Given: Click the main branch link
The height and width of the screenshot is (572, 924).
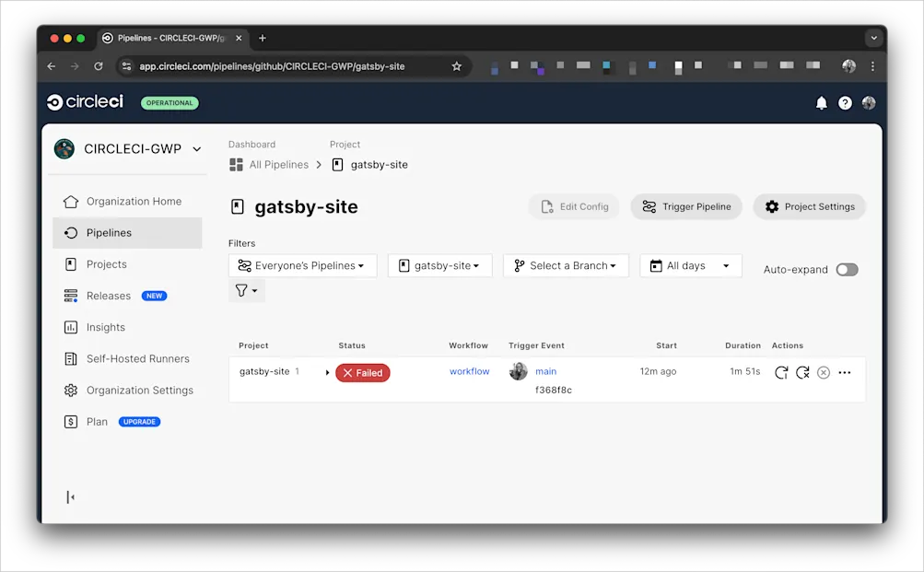Looking at the screenshot, I should 545,372.
